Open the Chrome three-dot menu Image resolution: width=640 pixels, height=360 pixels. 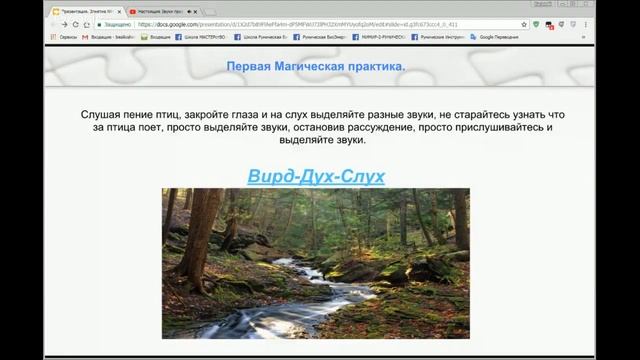click(x=586, y=24)
